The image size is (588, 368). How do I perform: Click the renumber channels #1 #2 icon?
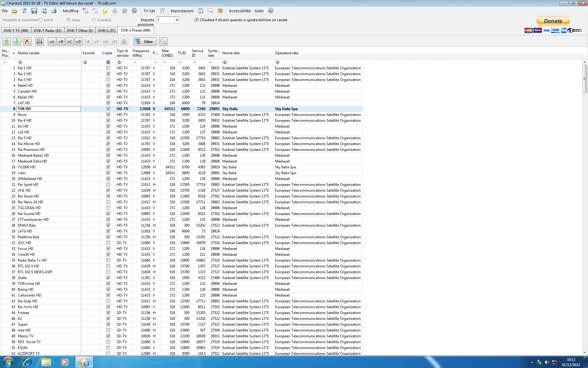[x=40, y=41]
